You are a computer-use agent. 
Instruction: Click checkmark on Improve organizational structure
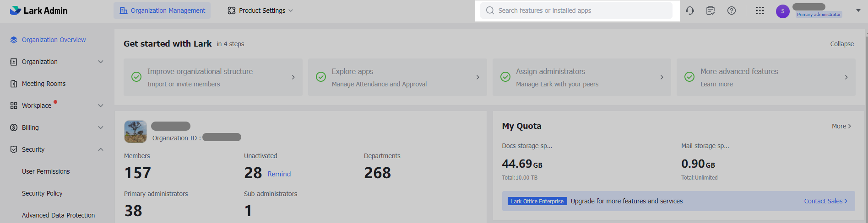tap(136, 77)
